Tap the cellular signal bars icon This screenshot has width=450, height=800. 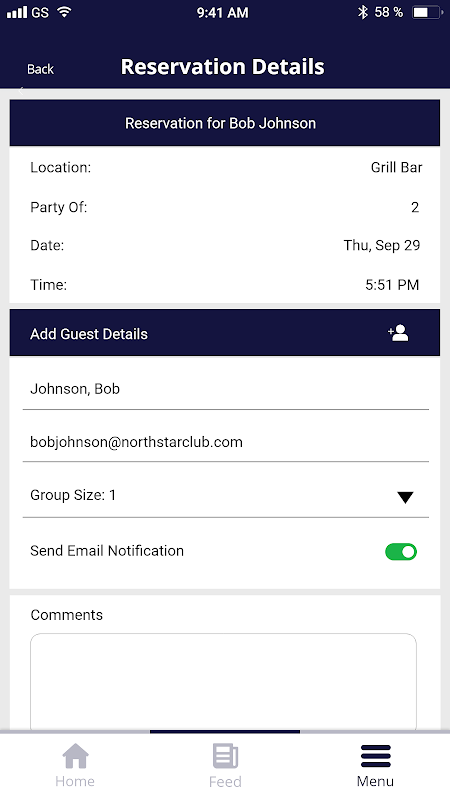(17, 12)
